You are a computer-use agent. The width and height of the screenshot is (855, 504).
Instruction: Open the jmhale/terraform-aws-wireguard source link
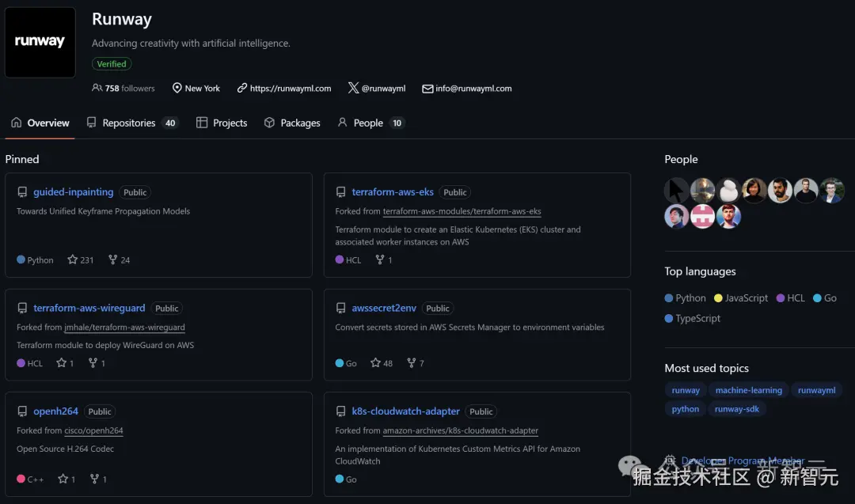click(124, 328)
